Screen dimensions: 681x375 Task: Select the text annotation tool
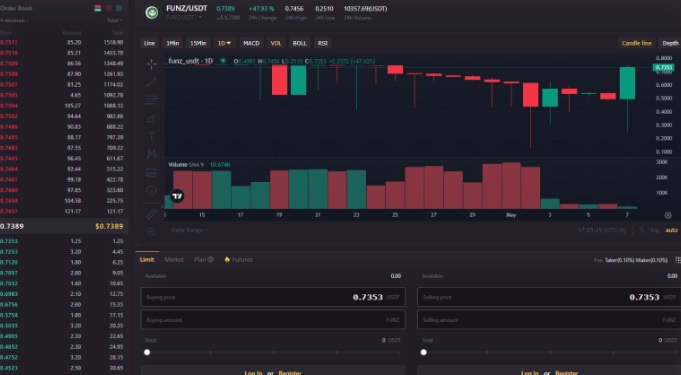tap(151, 136)
